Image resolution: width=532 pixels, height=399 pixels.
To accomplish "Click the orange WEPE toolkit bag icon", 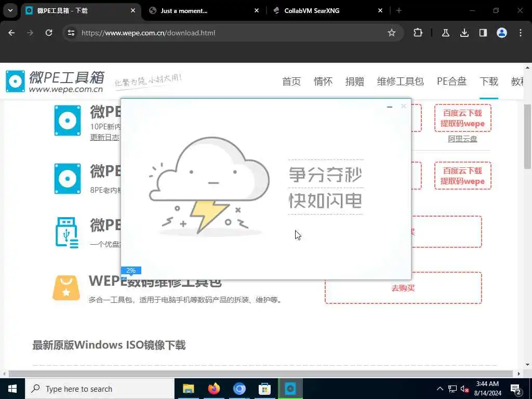I will tap(66, 288).
